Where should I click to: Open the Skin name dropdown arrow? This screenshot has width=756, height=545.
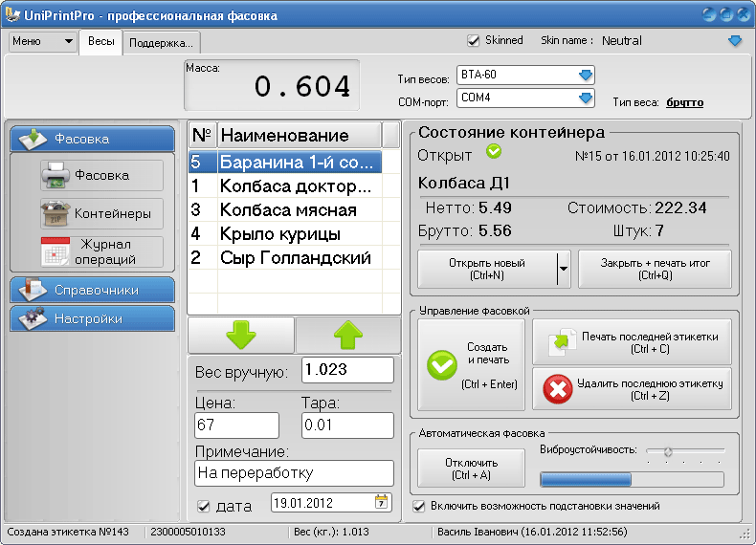click(x=734, y=41)
